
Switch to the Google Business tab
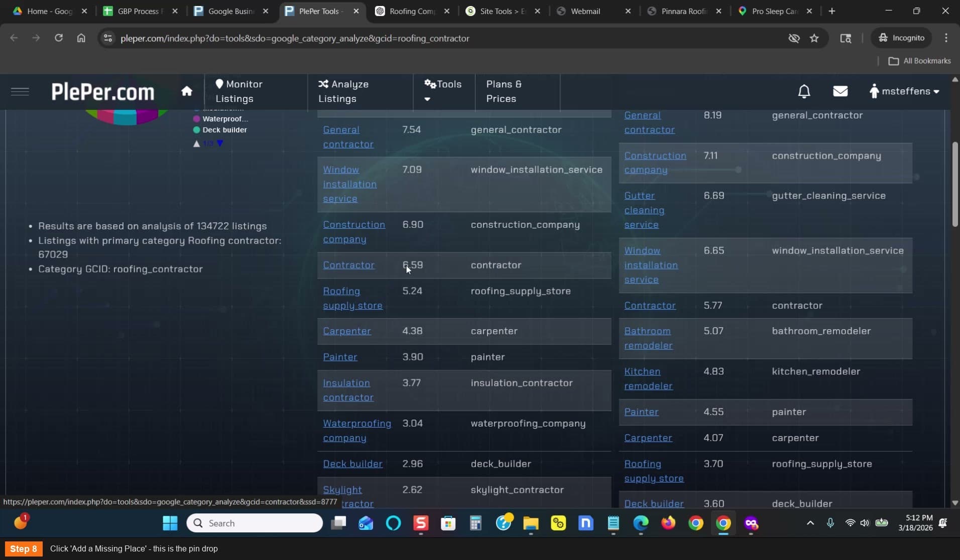point(231,11)
